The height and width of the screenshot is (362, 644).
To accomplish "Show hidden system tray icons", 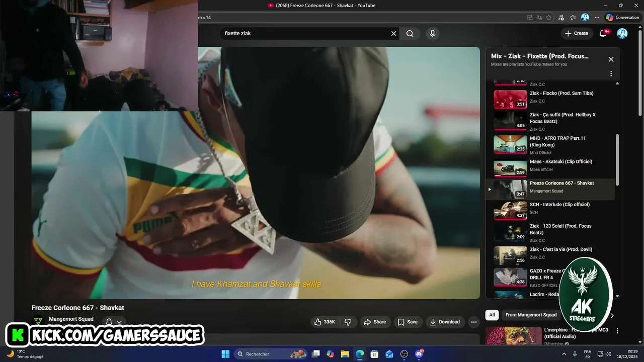I will click(x=563, y=354).
